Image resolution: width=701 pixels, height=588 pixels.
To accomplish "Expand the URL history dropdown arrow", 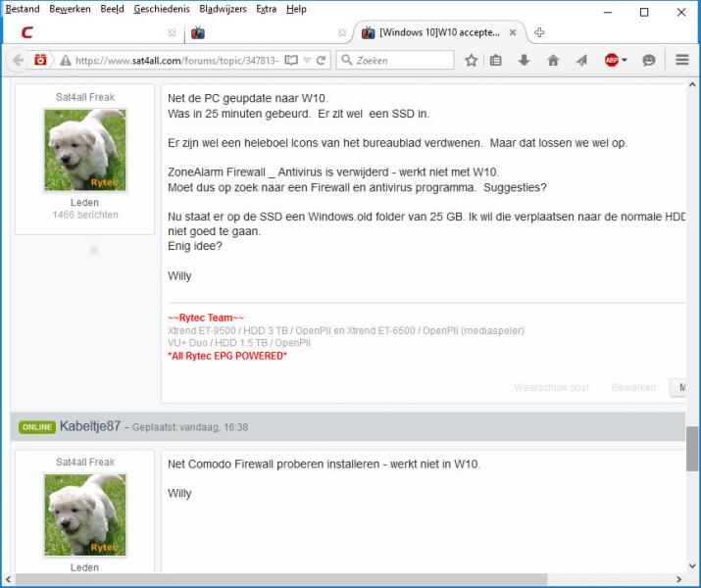I will click(307, 60).
